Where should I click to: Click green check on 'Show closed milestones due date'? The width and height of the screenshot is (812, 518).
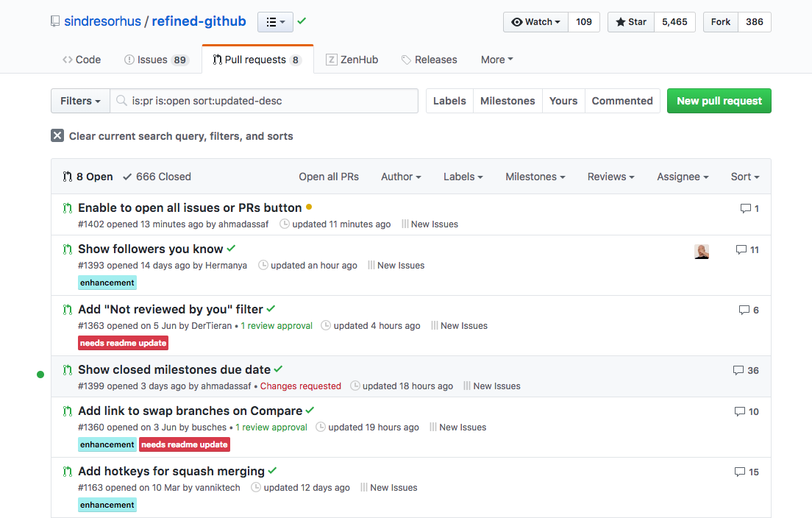278,369
